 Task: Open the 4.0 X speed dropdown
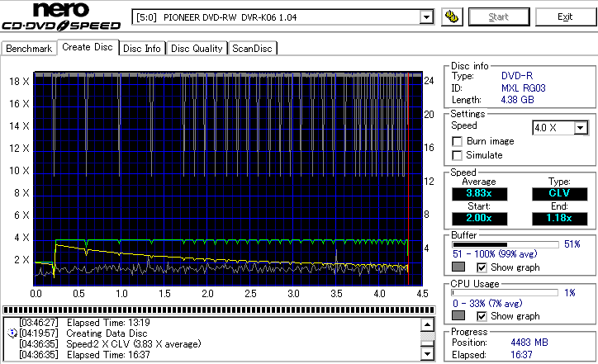click(x=581, y=128)
